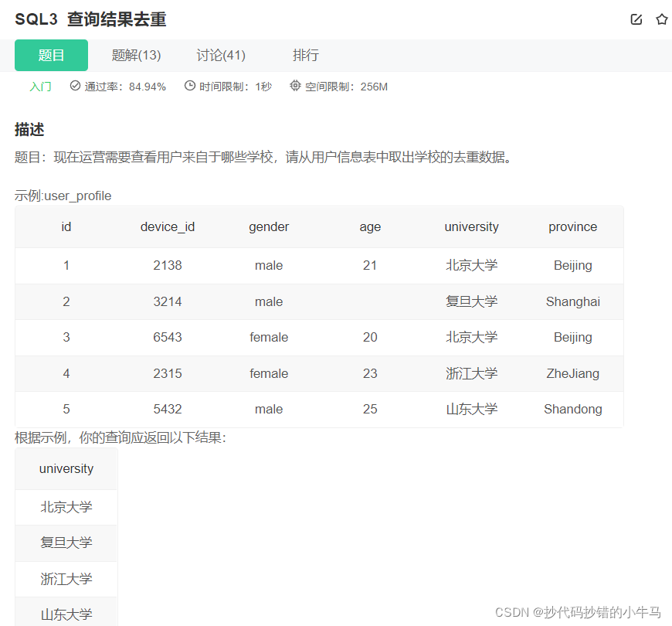Click the edit note icon

point(636,19)
